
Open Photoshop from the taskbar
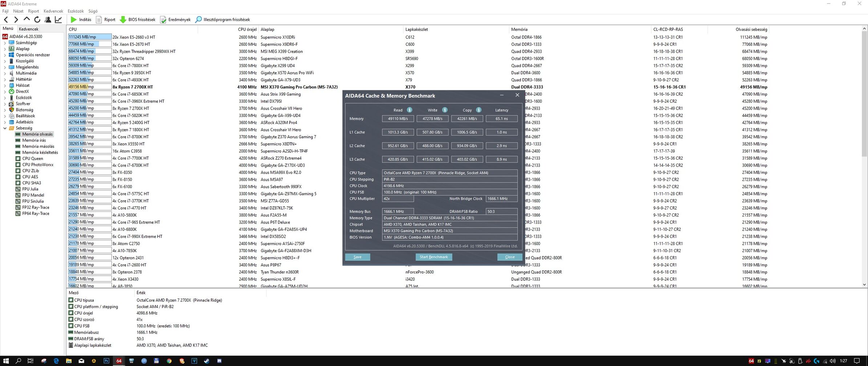coord(106,361)
